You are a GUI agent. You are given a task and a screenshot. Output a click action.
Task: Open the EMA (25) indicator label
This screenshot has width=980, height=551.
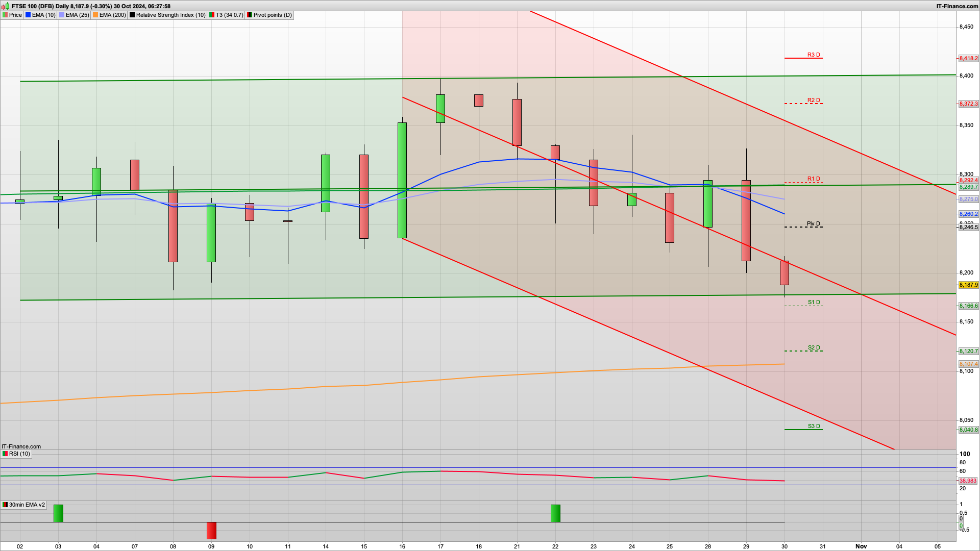[x=77, y=15]
